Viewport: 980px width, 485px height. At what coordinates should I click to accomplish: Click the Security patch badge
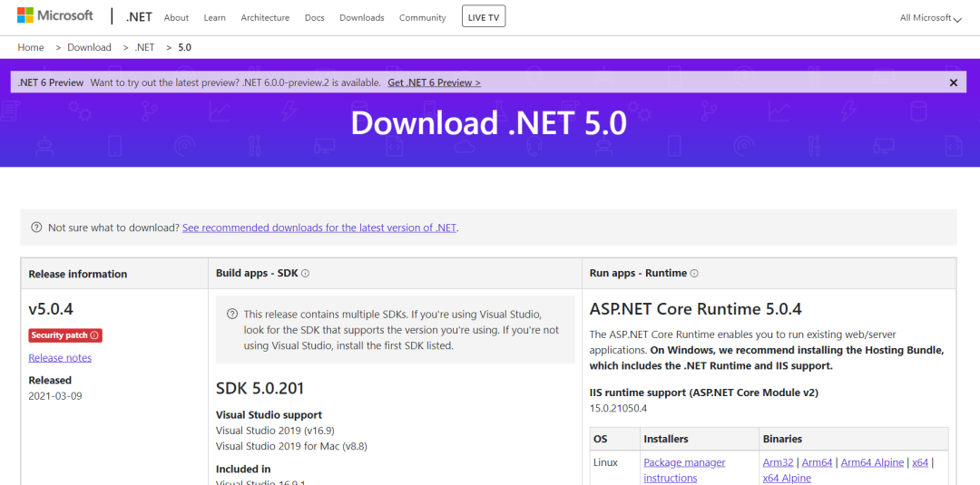[x=64, y=335]
